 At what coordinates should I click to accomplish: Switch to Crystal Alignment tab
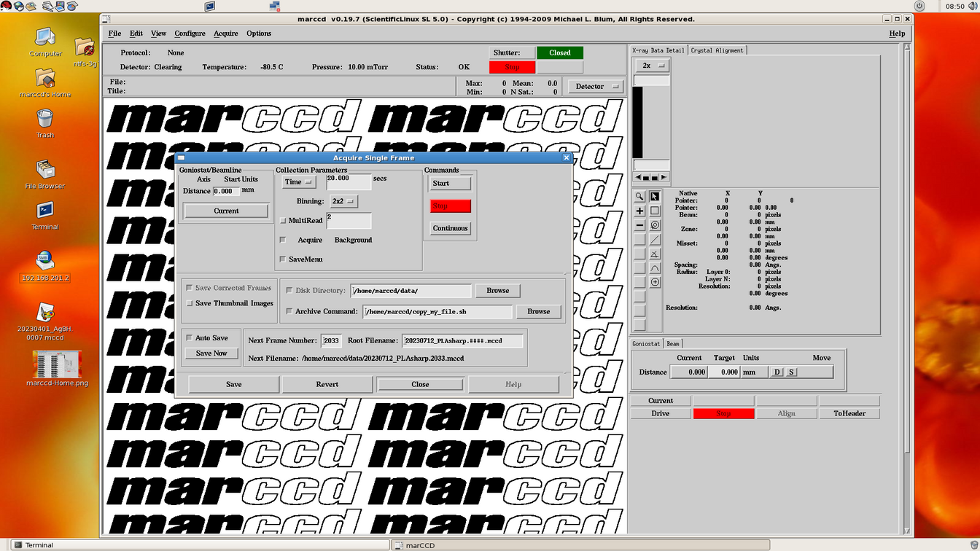717,50
